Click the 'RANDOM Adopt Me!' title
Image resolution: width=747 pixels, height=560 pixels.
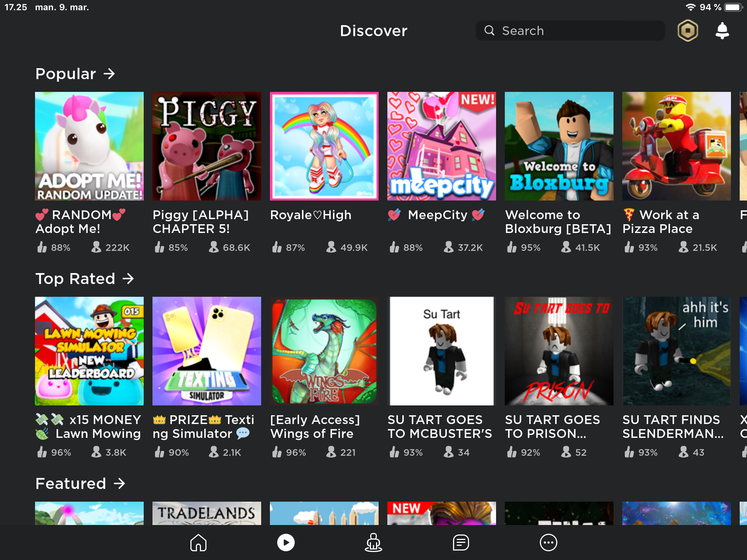point(81,222)
